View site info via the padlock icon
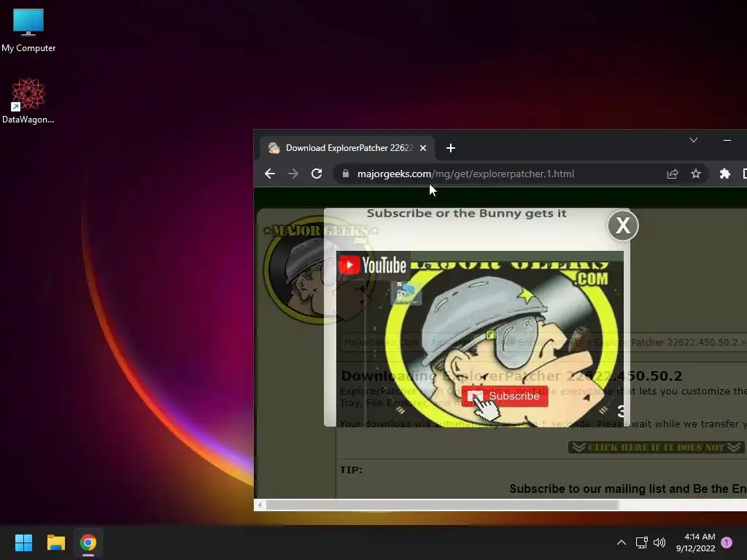Screen dimensions: 747x560 pyautogui.click(x=346, y=174)
